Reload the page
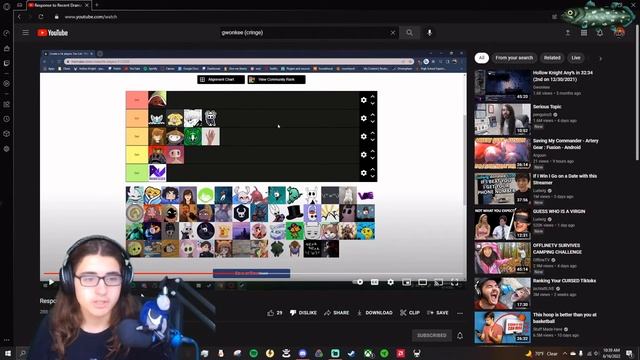Viewport: 640px width, 360px height. pos(41,17)
